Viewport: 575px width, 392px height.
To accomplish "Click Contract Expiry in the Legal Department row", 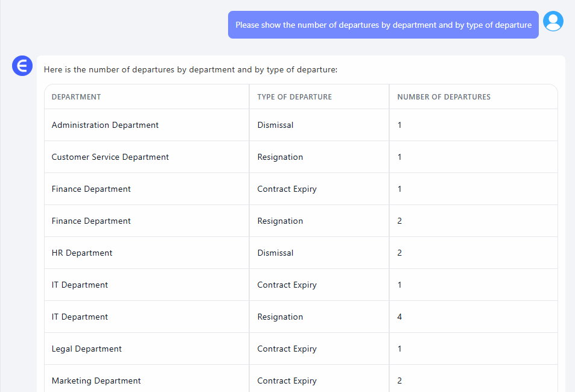I will tap(287, 349).
